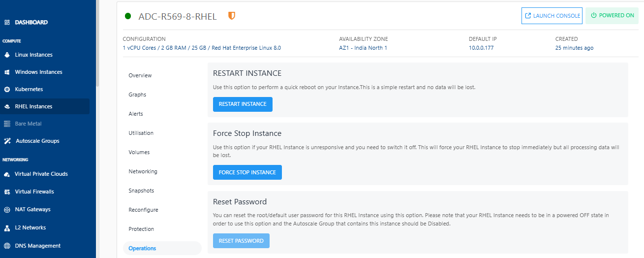Select the Reconfigure tab
The image size is (644, 258).
click(x=144, y=210)
